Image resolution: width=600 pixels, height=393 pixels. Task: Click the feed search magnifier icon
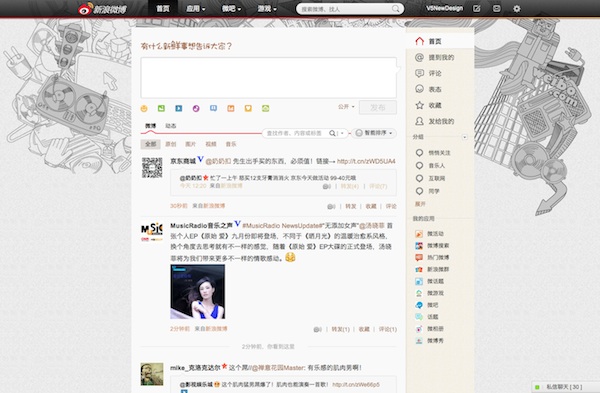pos(332,133)
